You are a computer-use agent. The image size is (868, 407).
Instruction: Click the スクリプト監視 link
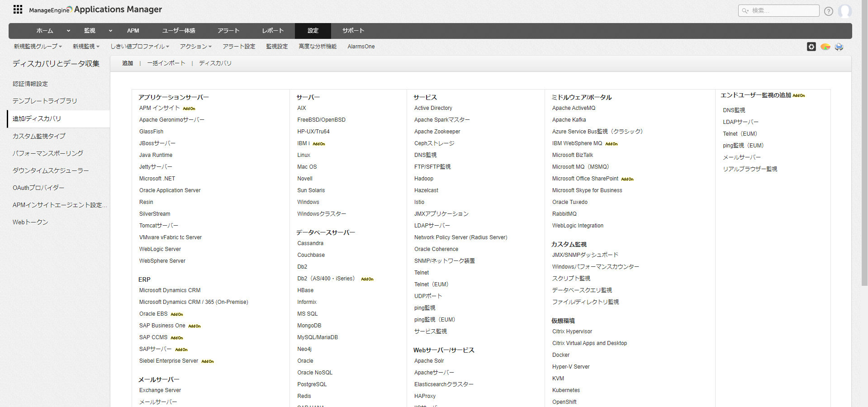pos(571,279)
